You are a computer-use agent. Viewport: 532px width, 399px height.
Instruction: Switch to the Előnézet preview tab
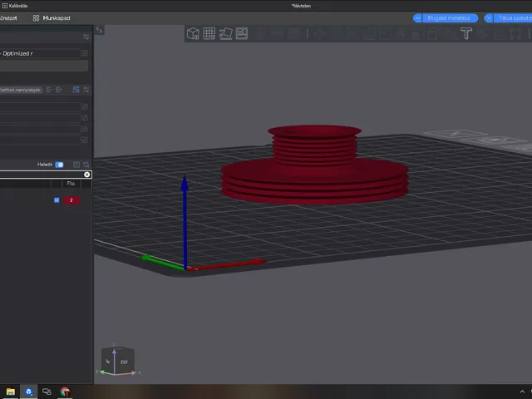(8, 18)
